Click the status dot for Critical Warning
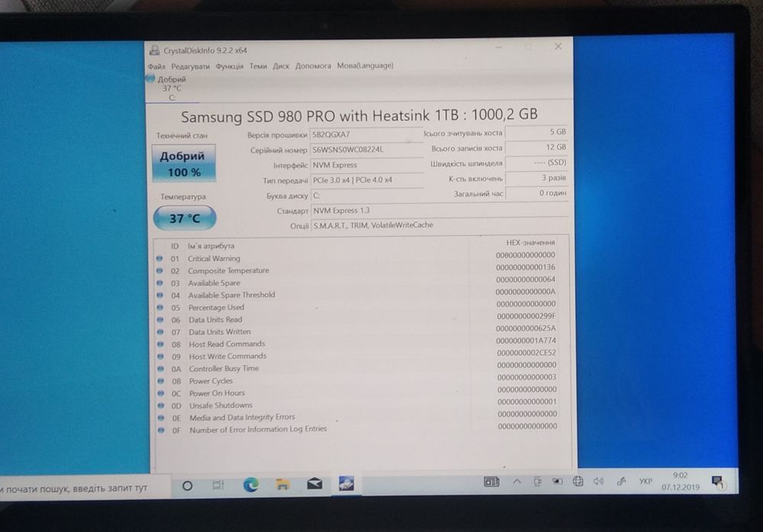The image size is (763, 532). [159, 259]
